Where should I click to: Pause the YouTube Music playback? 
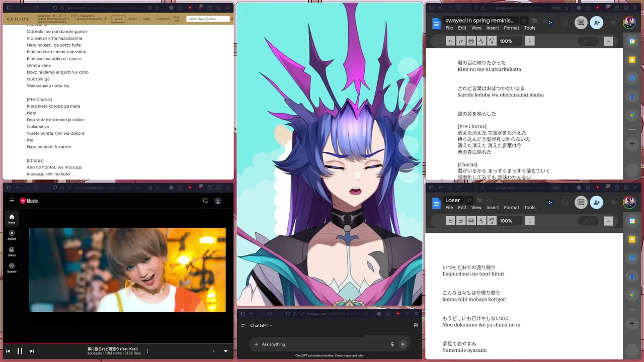20,351
